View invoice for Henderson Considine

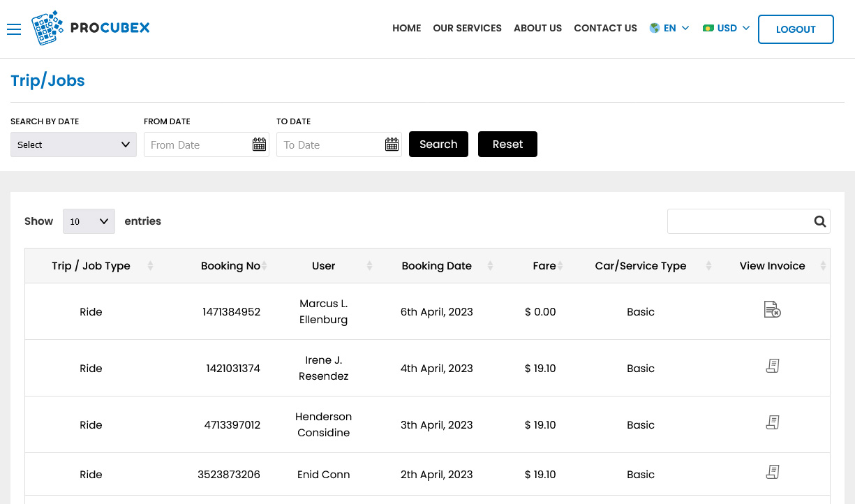772,422
